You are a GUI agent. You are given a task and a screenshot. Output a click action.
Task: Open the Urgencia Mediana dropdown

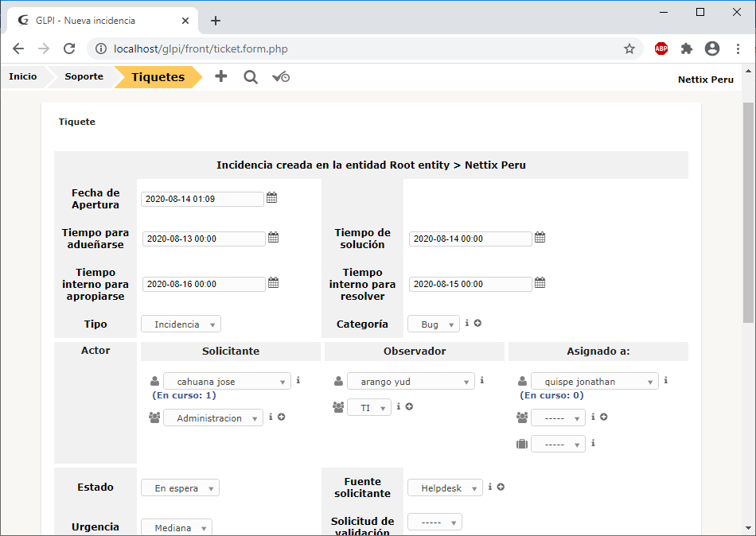(x=177, y=528)
